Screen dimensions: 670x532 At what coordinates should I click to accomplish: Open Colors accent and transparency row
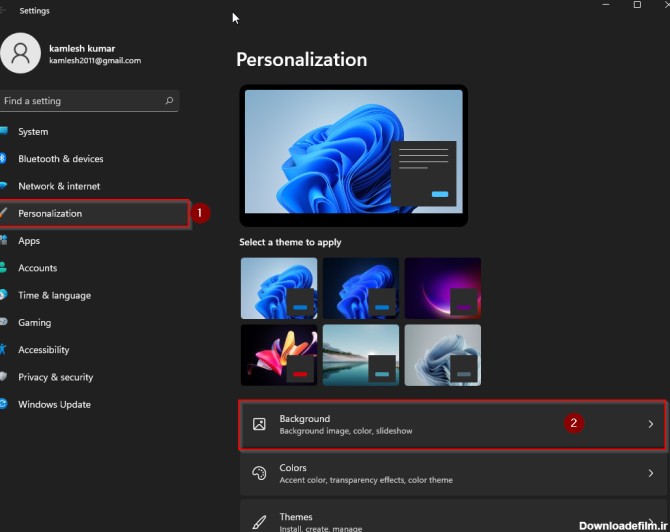coord(453,473)
